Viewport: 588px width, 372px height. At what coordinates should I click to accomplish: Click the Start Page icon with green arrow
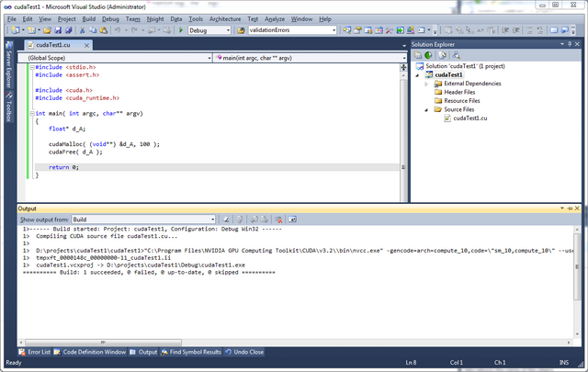point(401,30)
